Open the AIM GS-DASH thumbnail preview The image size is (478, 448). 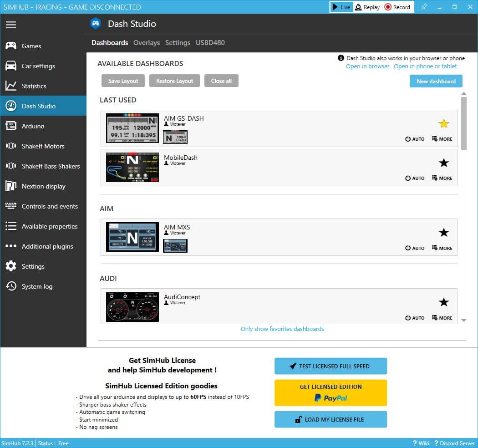[132, 128]
